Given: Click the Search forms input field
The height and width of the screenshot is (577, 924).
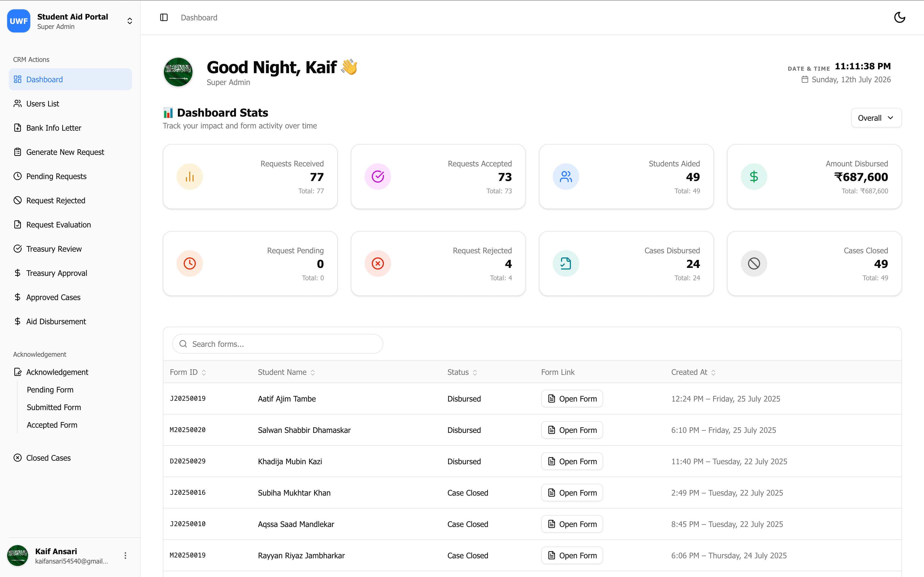Looking at the screenshot, I should [278, 344].
